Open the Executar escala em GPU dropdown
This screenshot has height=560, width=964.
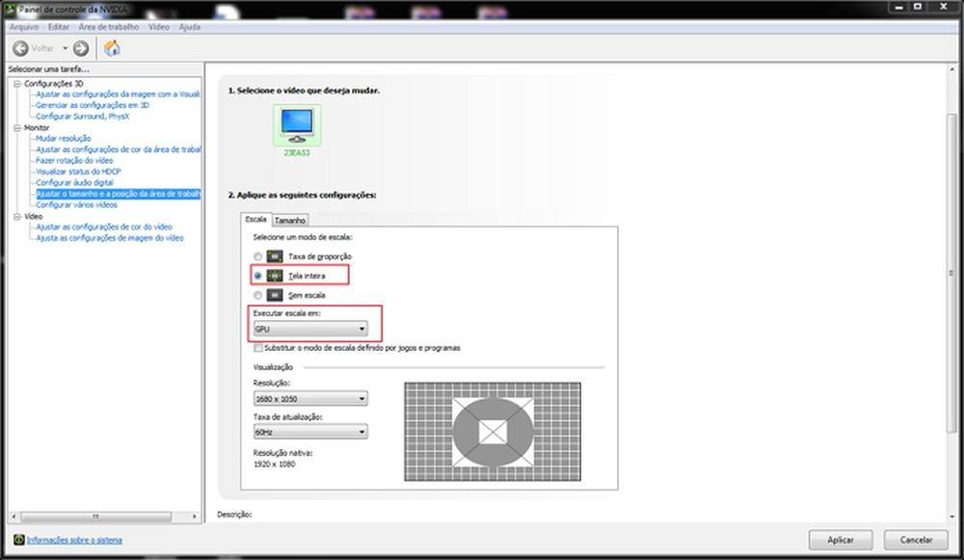tap(310, 329)
